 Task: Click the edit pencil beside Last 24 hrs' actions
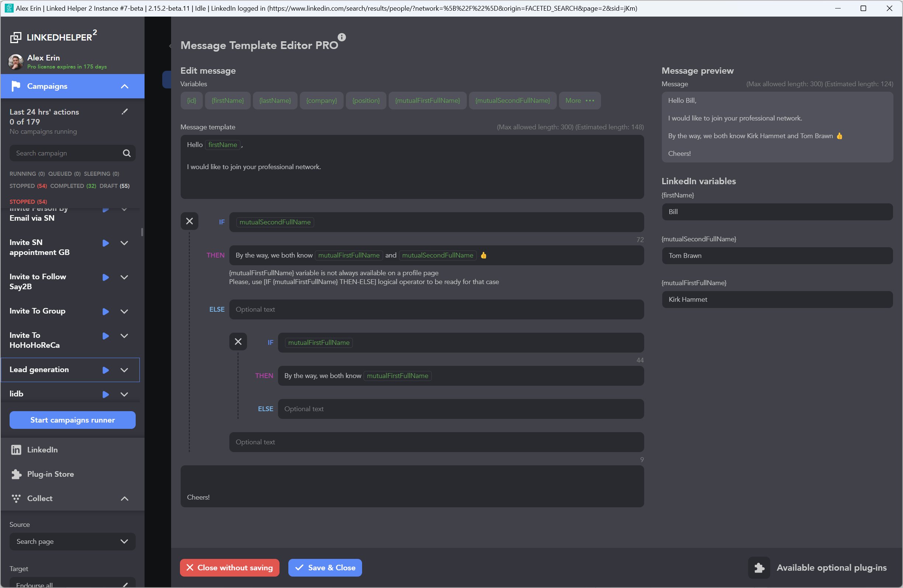125,111
